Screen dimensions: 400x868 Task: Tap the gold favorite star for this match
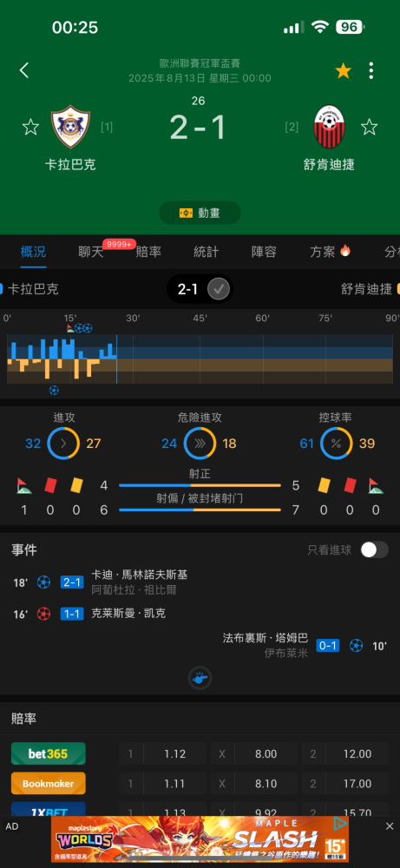[x=343, y=71]
